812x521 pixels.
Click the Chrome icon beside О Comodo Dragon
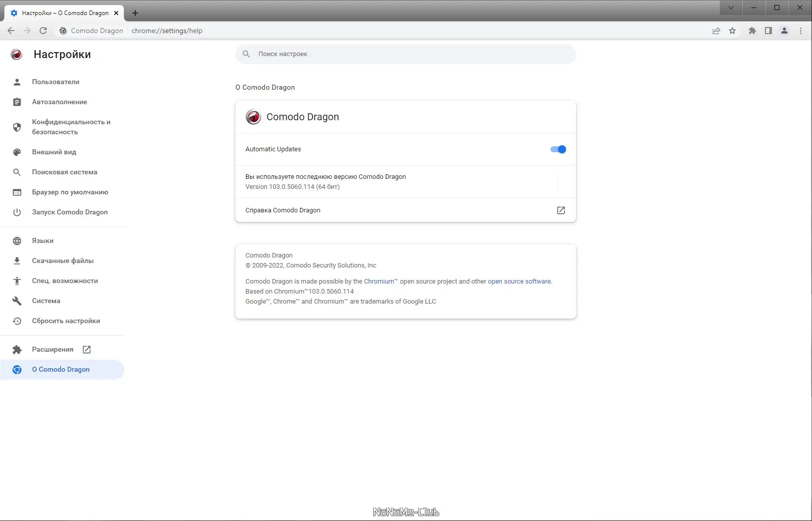pyautogui.click(x=17, y=370)
